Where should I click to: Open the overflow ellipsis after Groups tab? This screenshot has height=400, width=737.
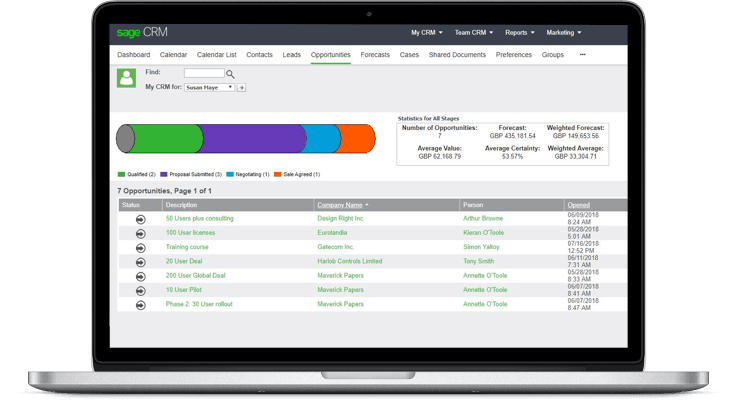pos(582,55)
